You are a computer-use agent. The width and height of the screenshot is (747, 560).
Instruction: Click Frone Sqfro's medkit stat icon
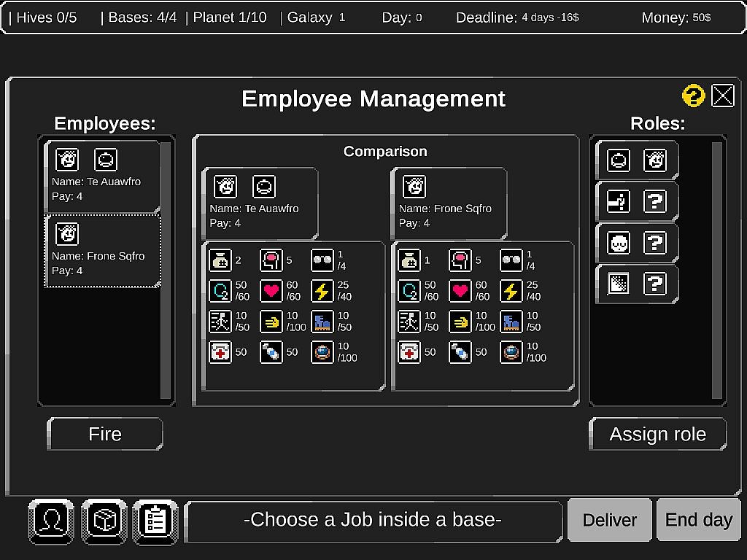coord(409,352)
